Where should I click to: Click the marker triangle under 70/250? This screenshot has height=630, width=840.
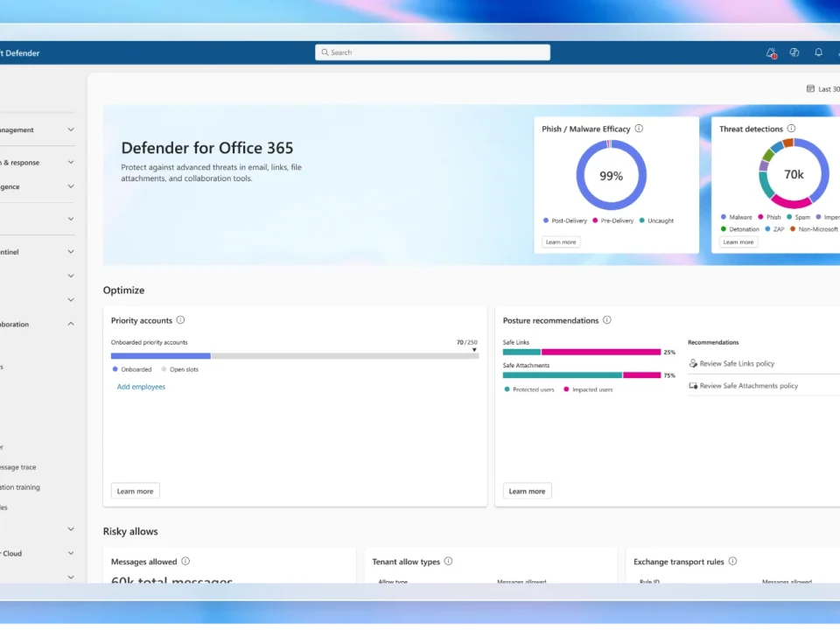[474, 350]
